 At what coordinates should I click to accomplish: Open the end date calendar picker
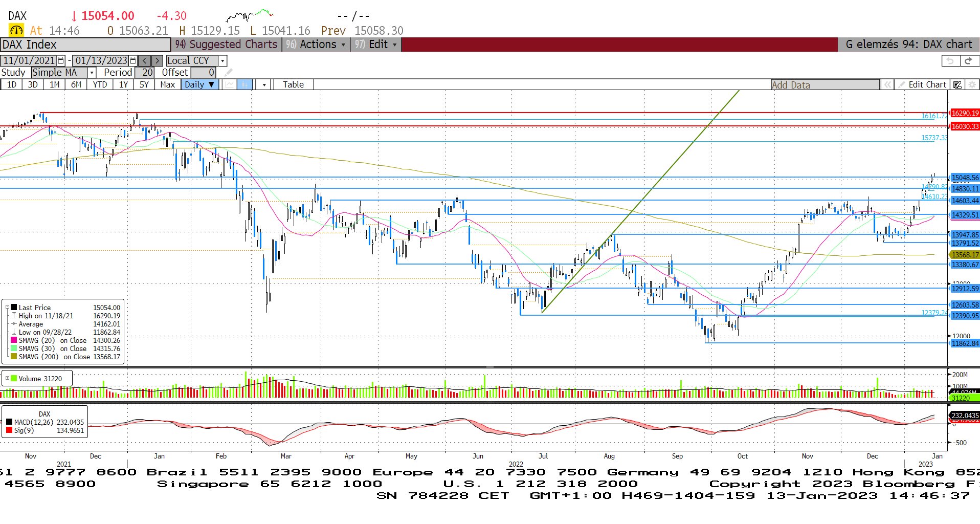(133, 60)
